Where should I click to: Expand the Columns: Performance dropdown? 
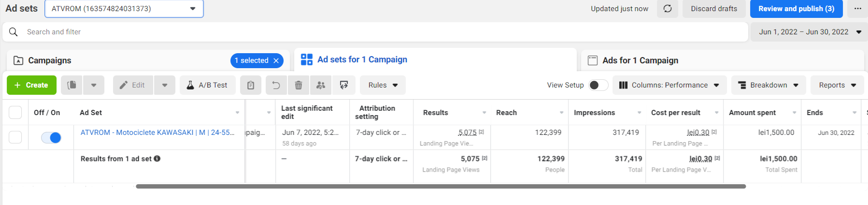(x=669, y=85)
